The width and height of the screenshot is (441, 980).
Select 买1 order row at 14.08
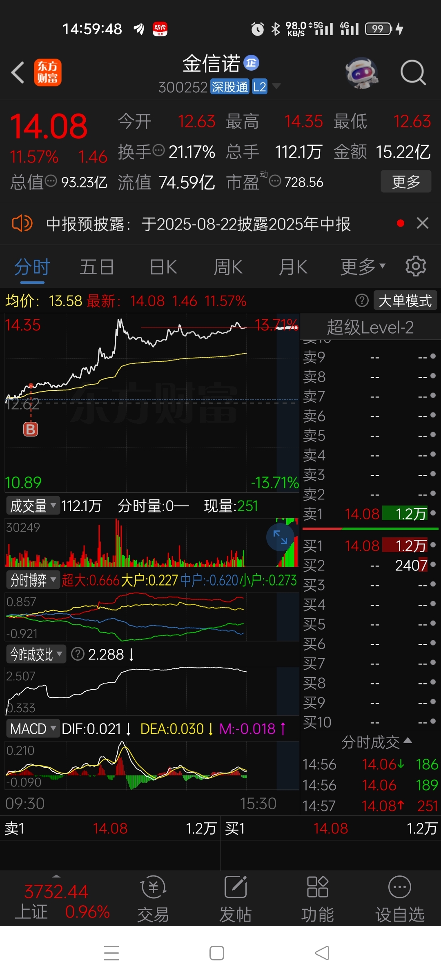pyautogui.click(x=370, y=546)
